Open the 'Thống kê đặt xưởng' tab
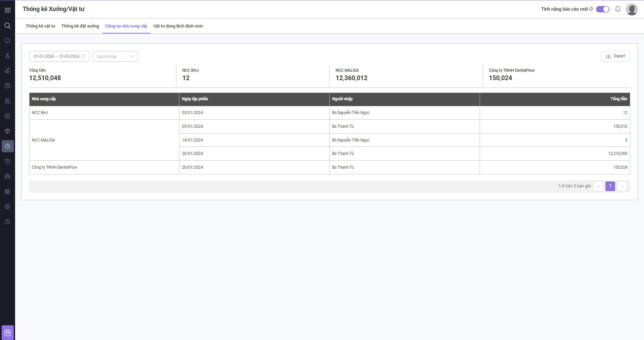Viewport: 644px width, 340px height. [x=80, y=26]
